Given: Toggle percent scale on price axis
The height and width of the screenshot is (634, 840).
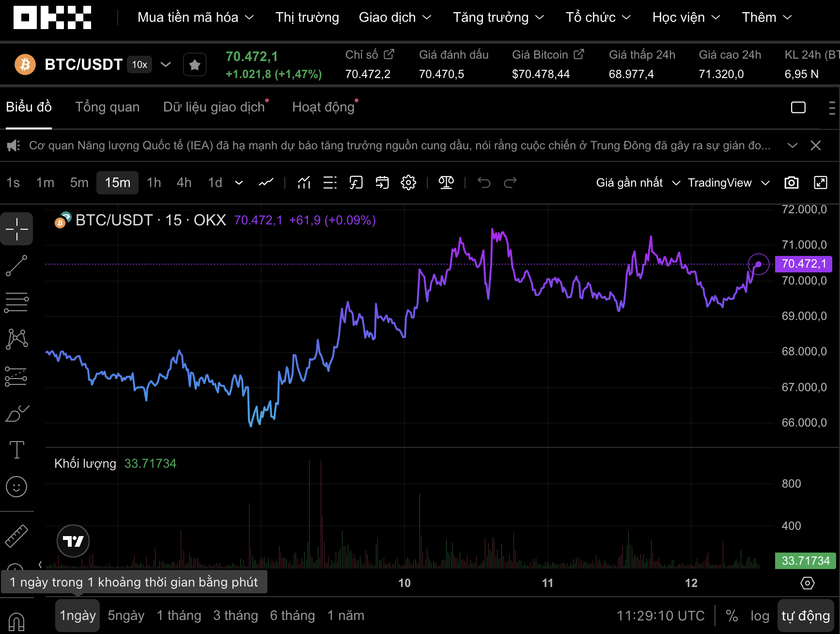Looking at the screenshot, I should pos(731,616).
